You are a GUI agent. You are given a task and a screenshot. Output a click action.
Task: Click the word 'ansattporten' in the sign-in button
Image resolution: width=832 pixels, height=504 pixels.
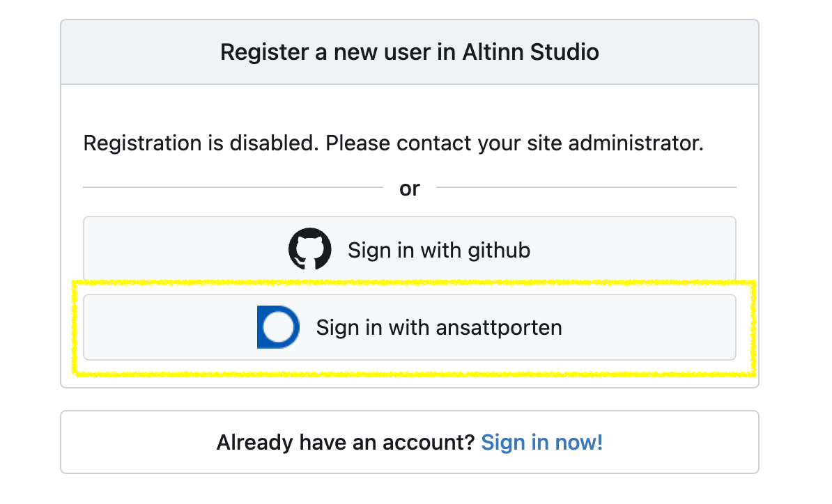pos(499,327)
